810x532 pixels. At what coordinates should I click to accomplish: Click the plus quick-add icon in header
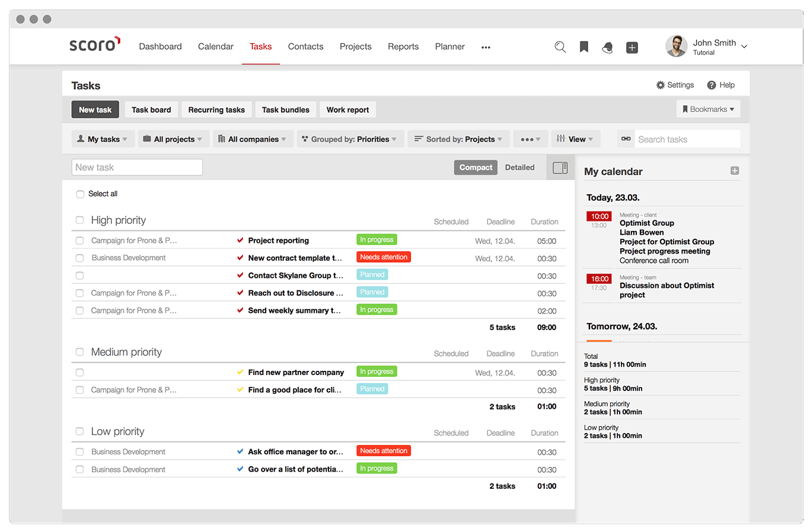click(632, 47)
